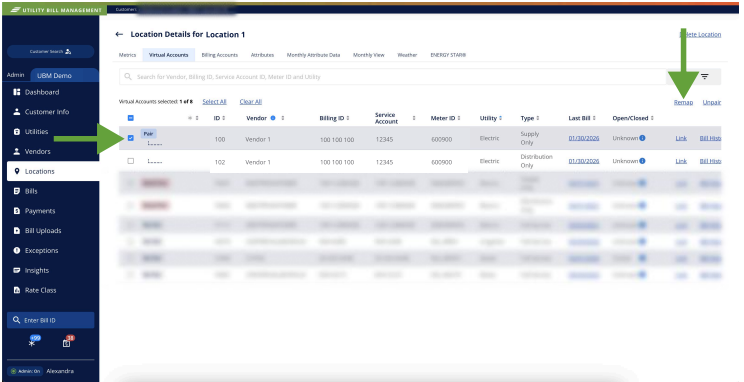Viewport: 744px width, 382px height.
Task: Select the Admin tab in sidebar
Action: point(16,75)
